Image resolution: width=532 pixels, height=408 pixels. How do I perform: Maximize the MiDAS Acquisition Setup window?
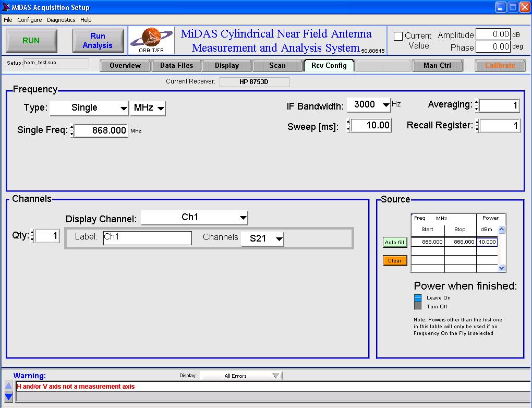click(513, 7)
